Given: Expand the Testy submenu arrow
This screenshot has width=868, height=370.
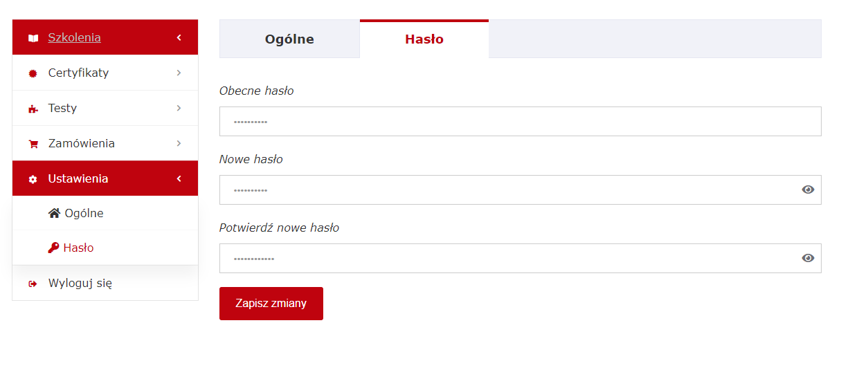Looking at the screenshot, I should (179, 108).
